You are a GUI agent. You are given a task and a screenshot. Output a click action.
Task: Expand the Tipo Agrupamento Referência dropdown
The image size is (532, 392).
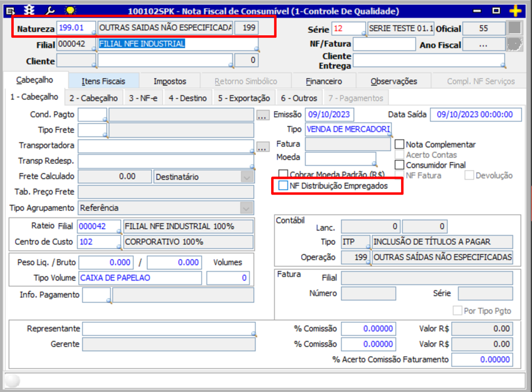[247, 208]
